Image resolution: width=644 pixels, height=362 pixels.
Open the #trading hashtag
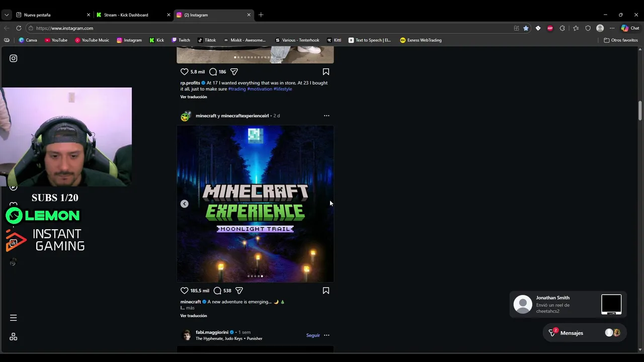click(x=237, y=89)
